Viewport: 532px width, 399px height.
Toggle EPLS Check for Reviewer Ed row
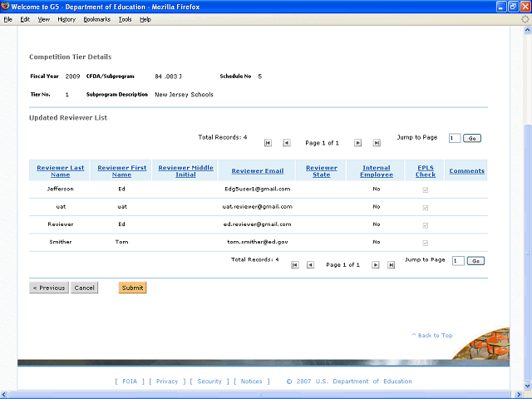[425, 225]
